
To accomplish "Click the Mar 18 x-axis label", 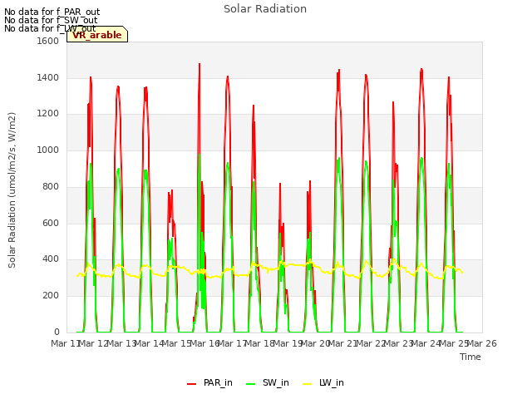I will click(x=260, y=343).
